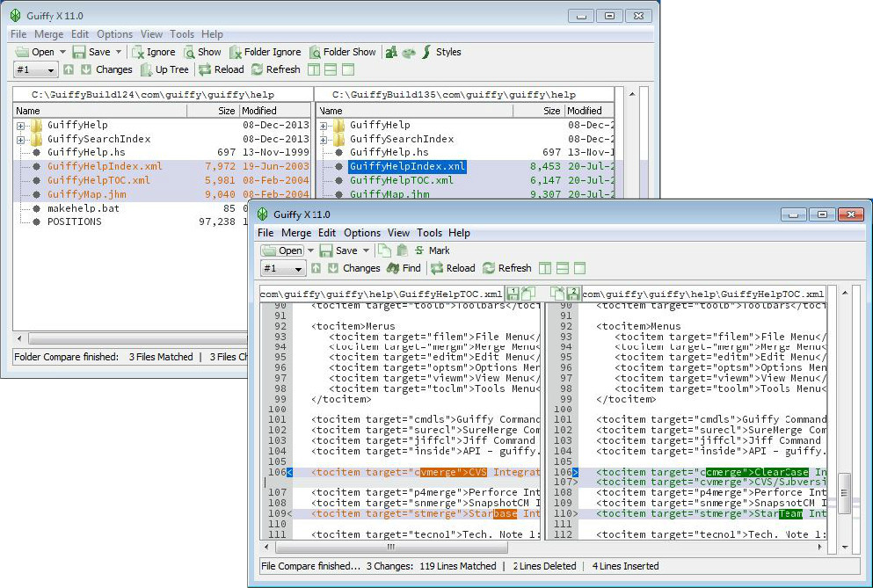Choose single pane layout in file compare window
The image size is (873, 588).
(579, 268)
